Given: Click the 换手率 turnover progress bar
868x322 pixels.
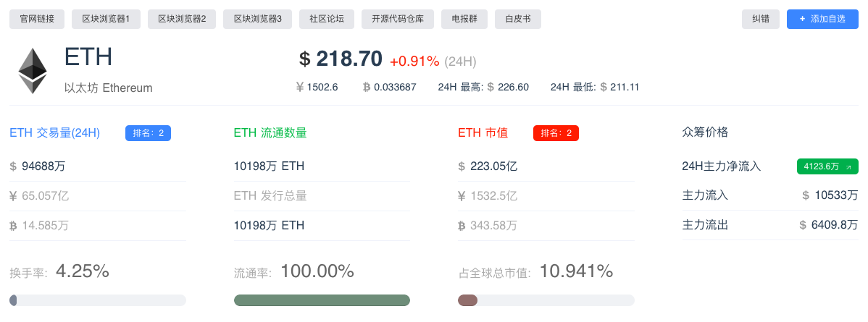Looking at the screenshot, I should click(98, 300).
